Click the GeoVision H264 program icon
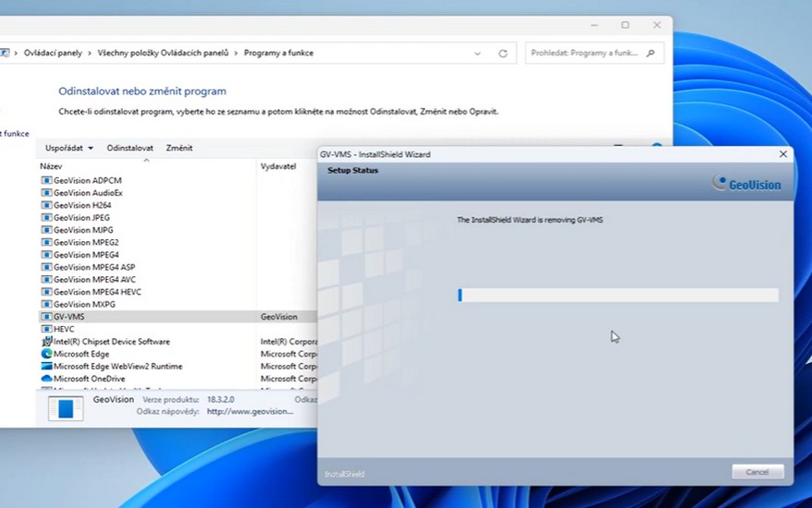This screenshot has height=508, width=812. [x=46, y=205]
